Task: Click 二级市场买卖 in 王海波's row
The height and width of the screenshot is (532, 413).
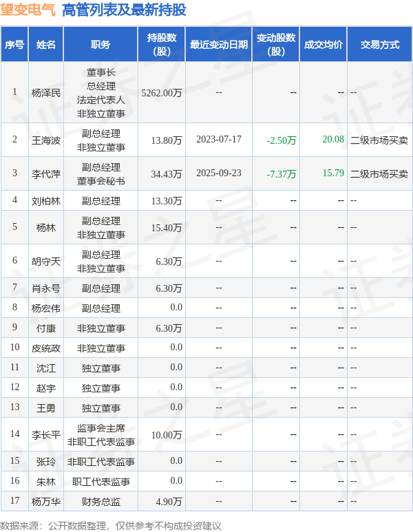Action: (x=379, y=140)
